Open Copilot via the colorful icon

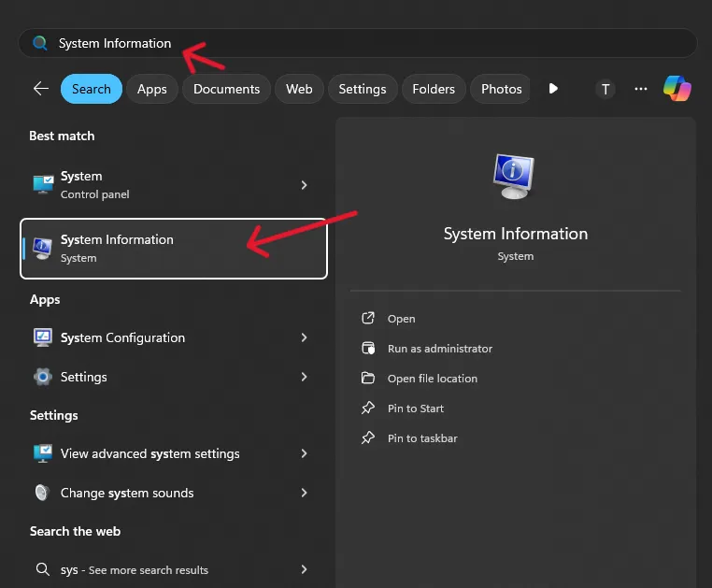tap(676, 89)
